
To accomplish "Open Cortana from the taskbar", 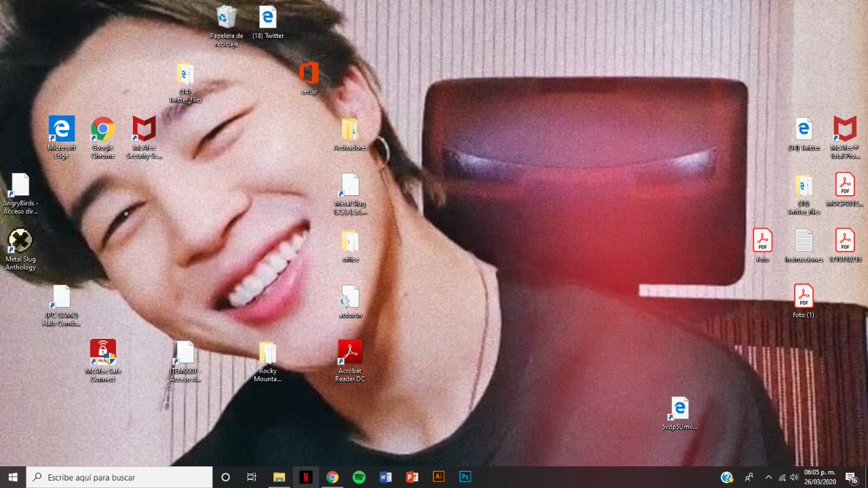I will [x=225, y=477].
